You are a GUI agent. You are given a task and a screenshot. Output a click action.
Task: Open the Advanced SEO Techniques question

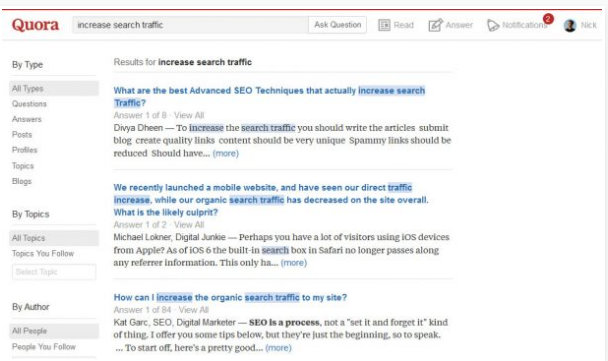[x=269, y=97]
